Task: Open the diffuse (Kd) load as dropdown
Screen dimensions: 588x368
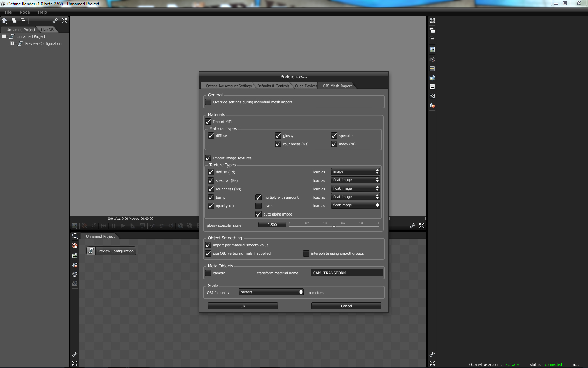Action: coord(356,171)
